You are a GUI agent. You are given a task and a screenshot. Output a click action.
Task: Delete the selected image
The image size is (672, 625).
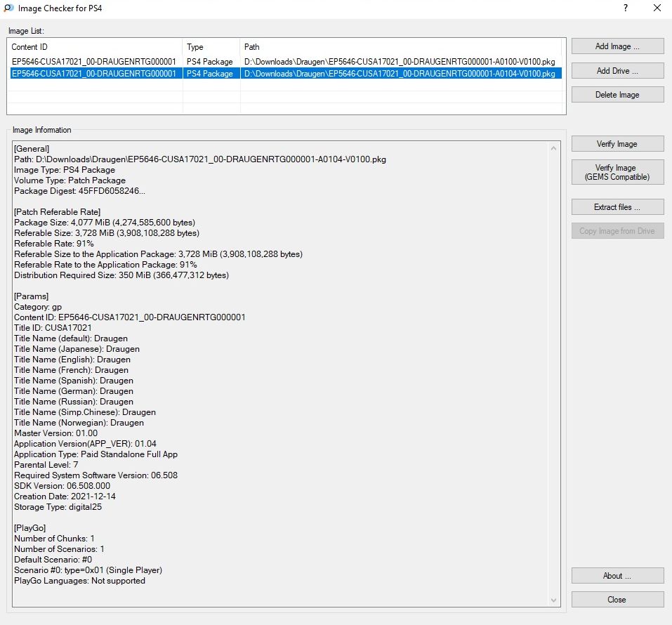[x=617, y=95]
